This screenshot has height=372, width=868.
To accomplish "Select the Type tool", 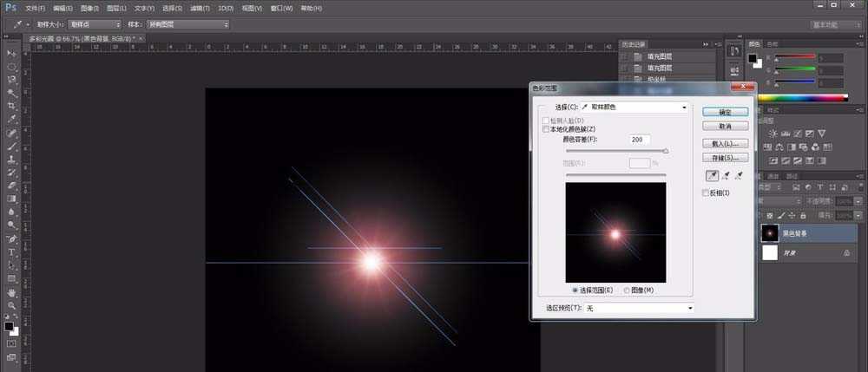I will [x=11, y=252].
